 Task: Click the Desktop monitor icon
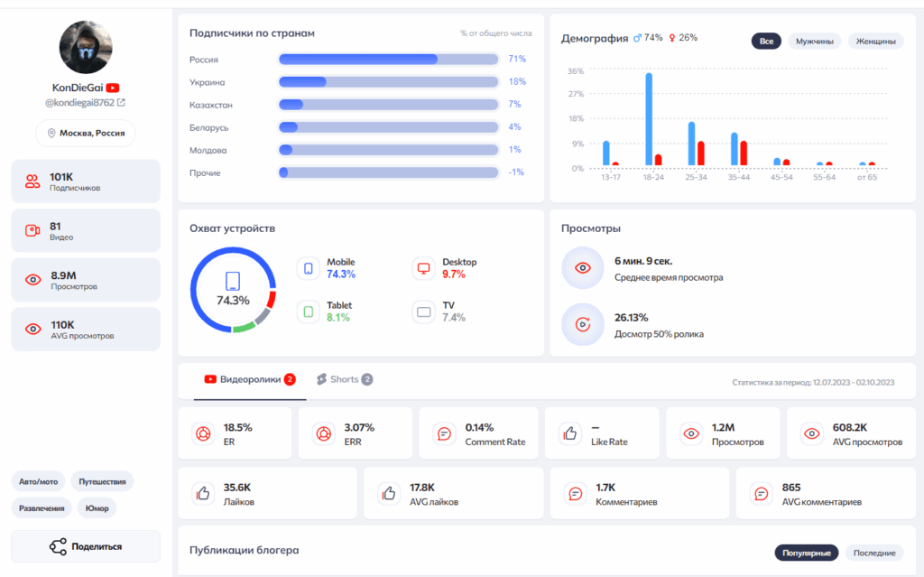pos(423,268)
